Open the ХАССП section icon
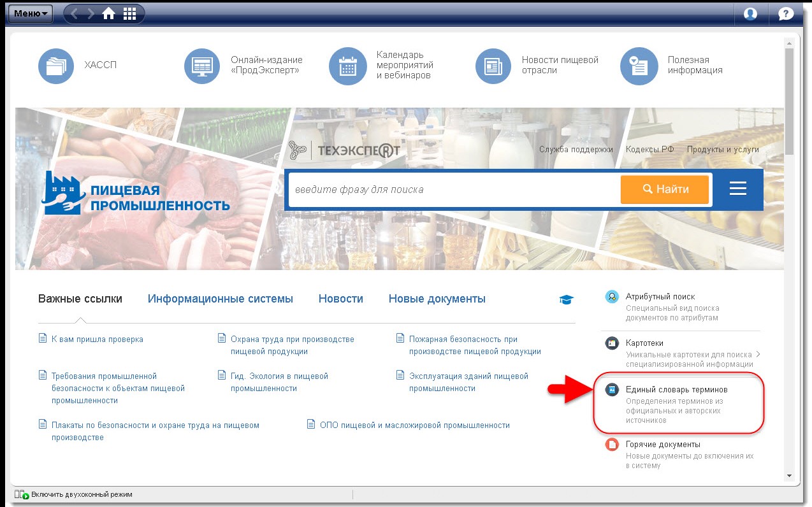The image size is (812, 507). coord(56,66)
